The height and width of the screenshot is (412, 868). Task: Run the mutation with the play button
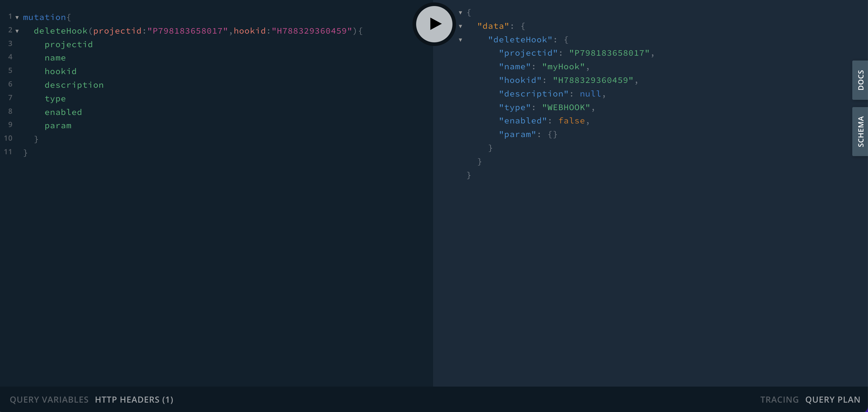[434, 24]
